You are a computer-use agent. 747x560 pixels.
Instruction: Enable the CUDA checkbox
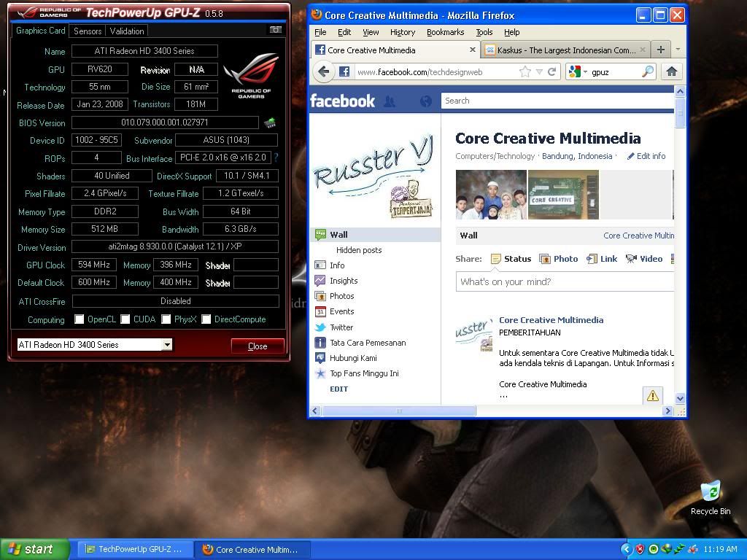pos(125,319)
